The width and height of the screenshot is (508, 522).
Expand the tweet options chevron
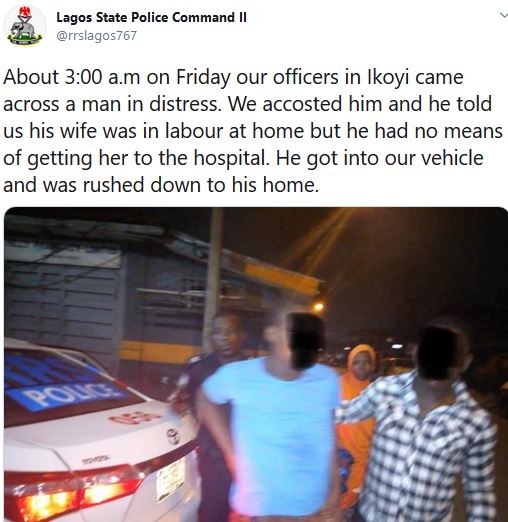[503, 15]
